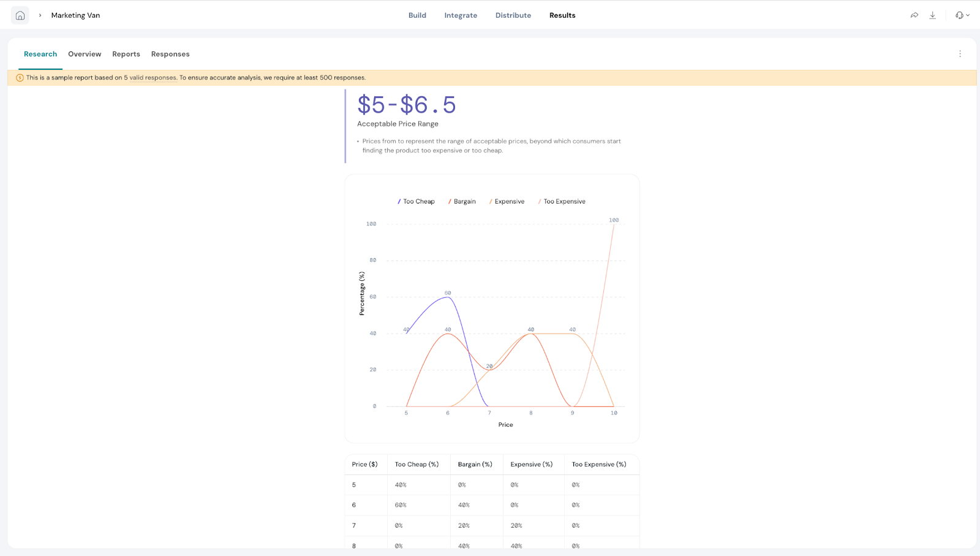Click the headset support icon
Image resolution: width=980 pixels, height=556 pixels.
tap(959, 15)
